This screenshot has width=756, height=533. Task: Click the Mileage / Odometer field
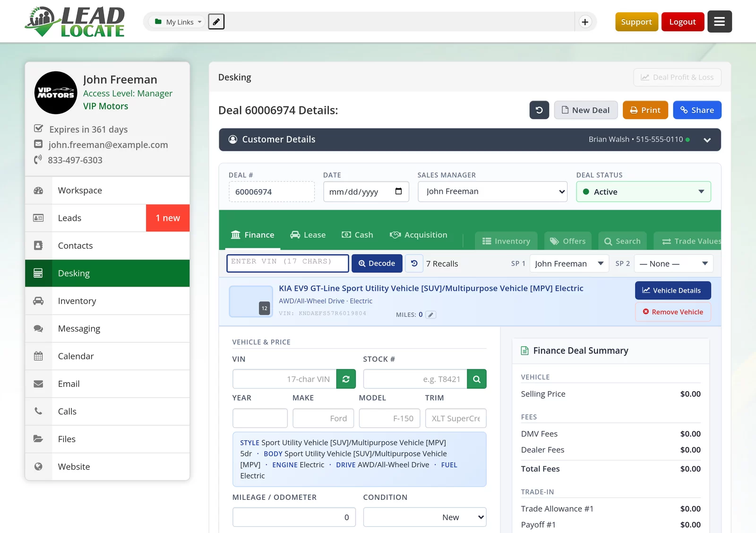pyautogui.click(x=294, y=517)
